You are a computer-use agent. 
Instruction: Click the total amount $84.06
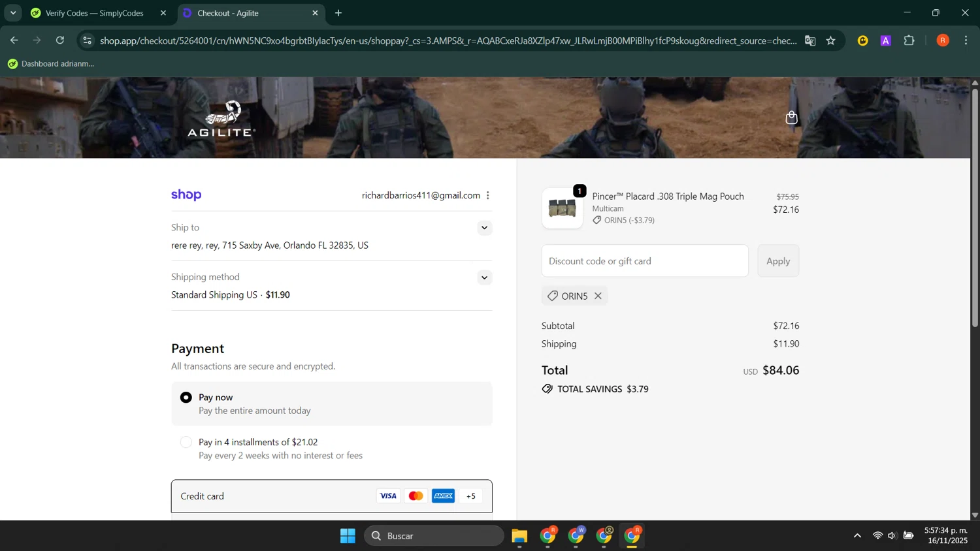781,370
